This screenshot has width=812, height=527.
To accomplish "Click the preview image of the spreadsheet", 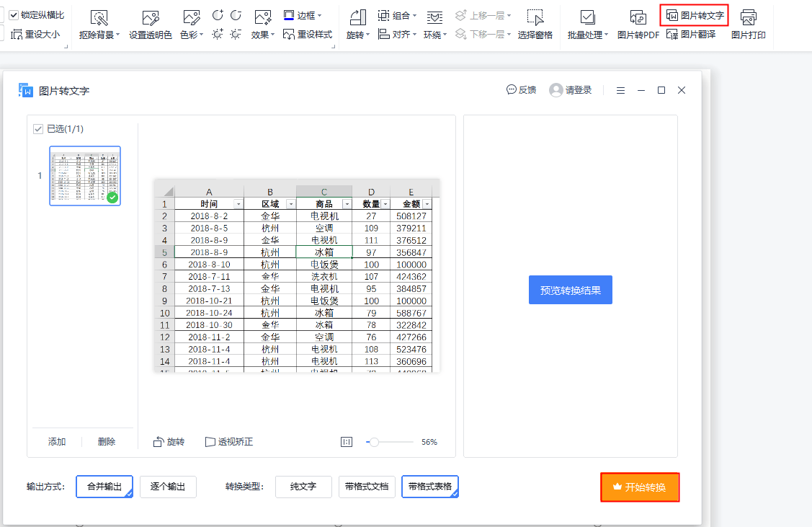I will [x=298, y=275].
